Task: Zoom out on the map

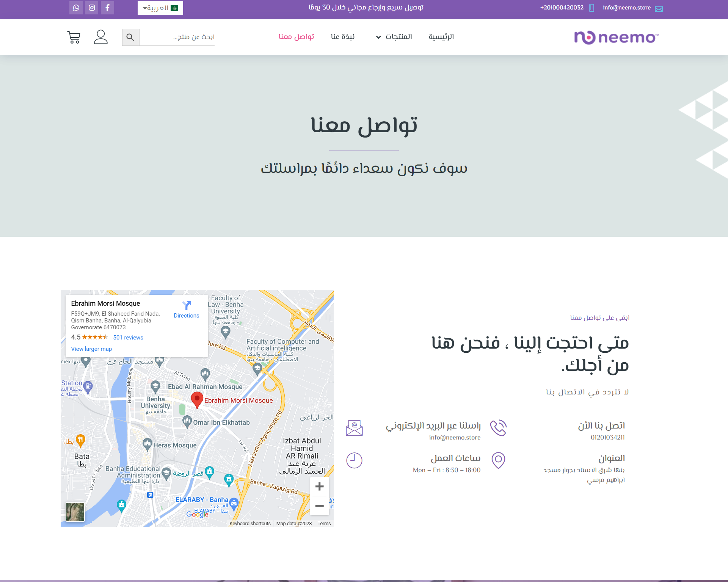Action: tap(319, 506)
